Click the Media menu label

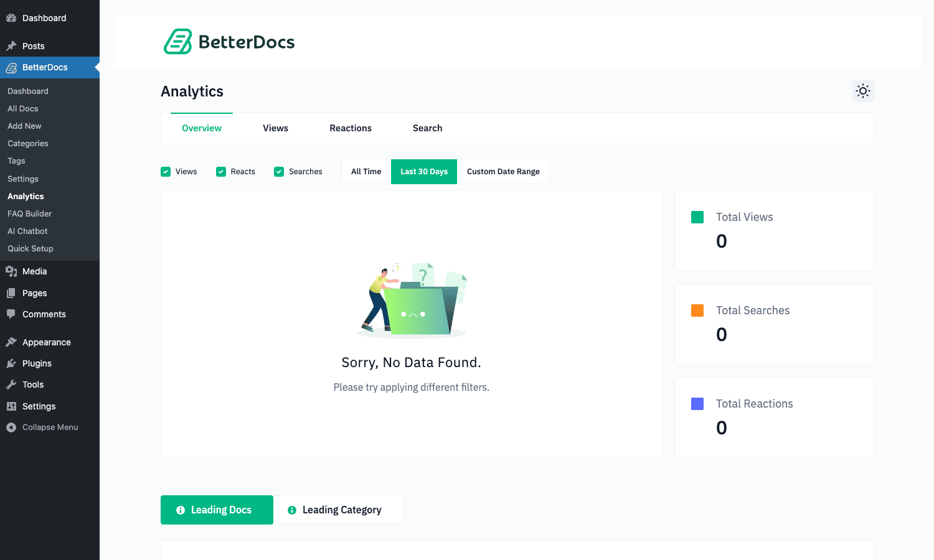click(x=35, y=271)
